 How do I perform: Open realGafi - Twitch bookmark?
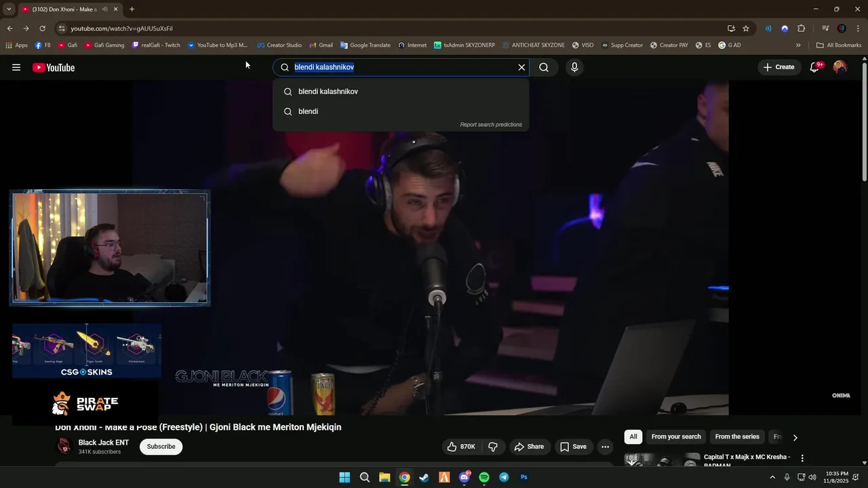156,45
